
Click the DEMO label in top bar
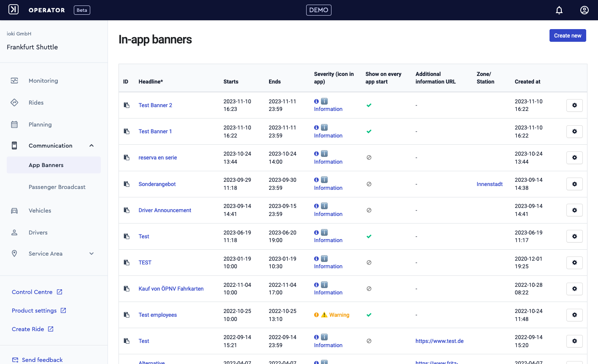click(x=319, y=10)
